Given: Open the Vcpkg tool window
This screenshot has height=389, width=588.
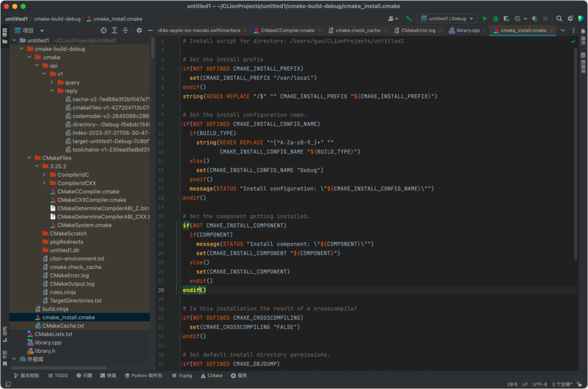Looking at the screenshot, I should point(182,375).
